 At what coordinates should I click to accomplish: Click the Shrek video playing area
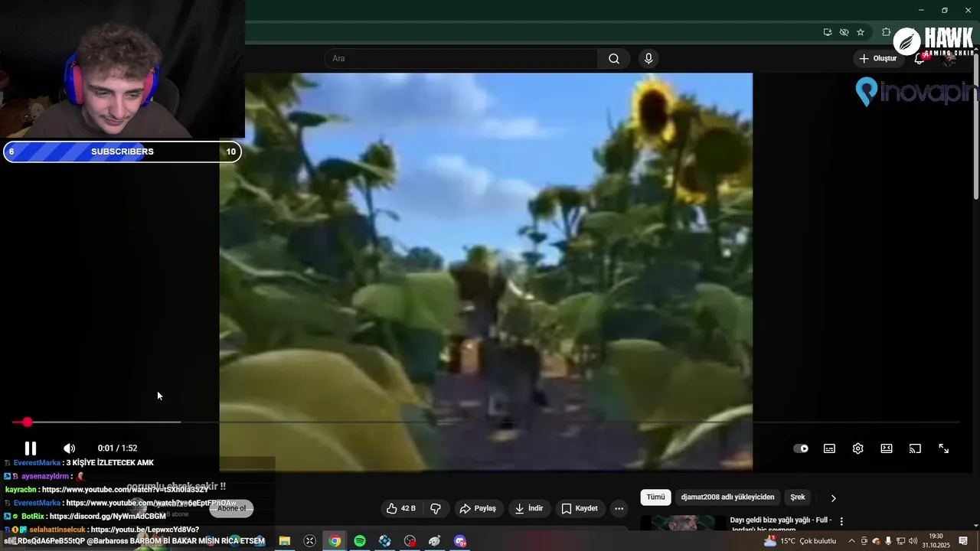pos(486,272)
